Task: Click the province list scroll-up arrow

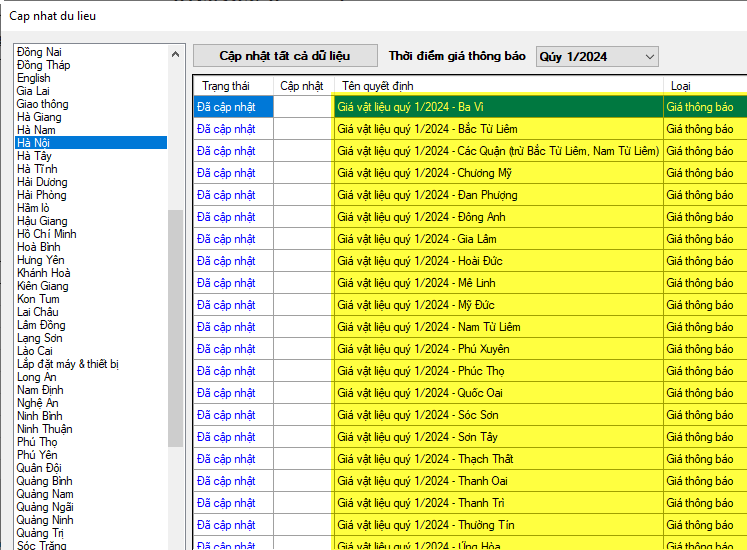Action: click(x=176, y=54)
